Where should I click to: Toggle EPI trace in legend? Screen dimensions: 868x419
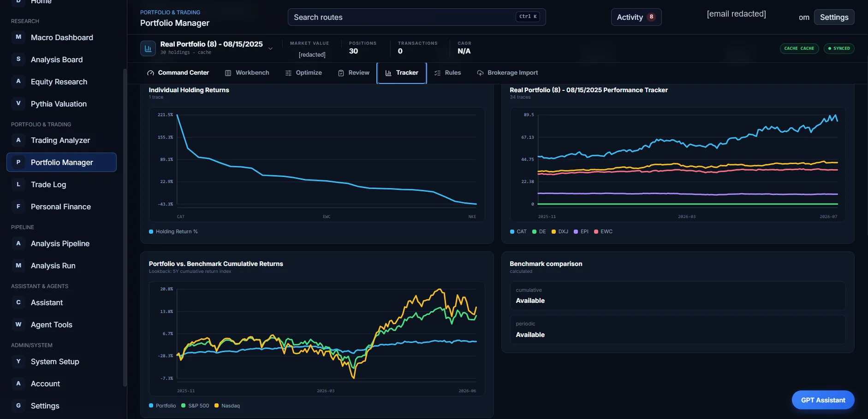pos(581,231)
